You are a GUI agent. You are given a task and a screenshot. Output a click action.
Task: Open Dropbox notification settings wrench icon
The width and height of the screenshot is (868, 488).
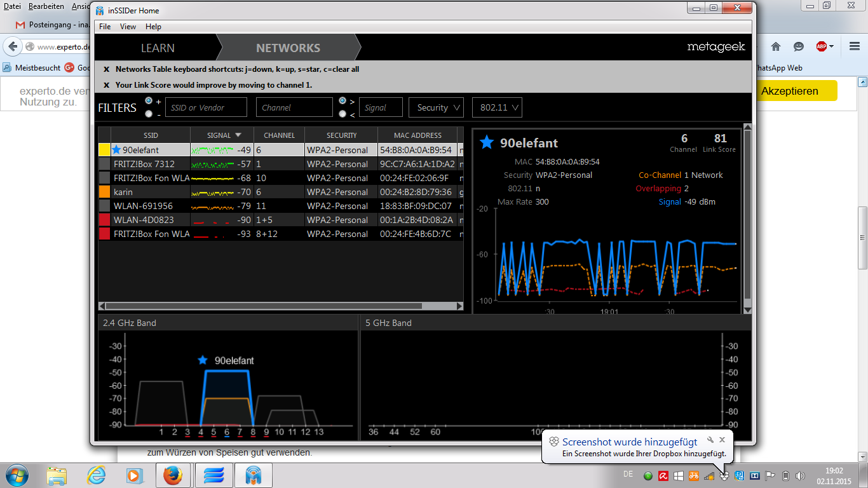pyautogui.click(x=711, y=440)
